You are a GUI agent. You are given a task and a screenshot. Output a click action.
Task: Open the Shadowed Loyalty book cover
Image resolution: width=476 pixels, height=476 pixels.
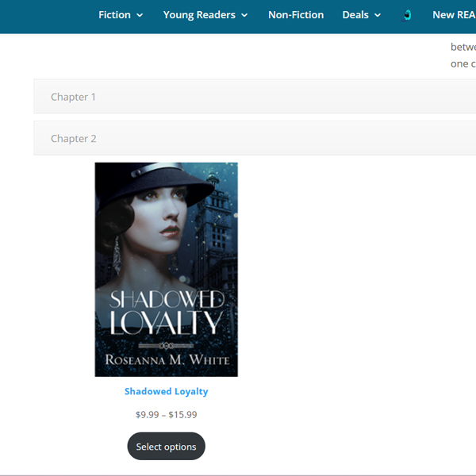point(166,270)
